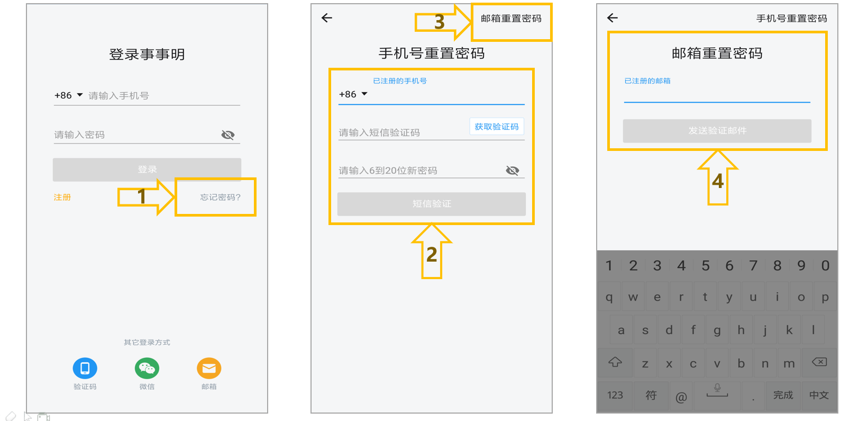Image resolution: width=868 pixels, height=421 pixels.
Task: Tap the orange 邮箱 mail login icon
Action: pos(209,368)
